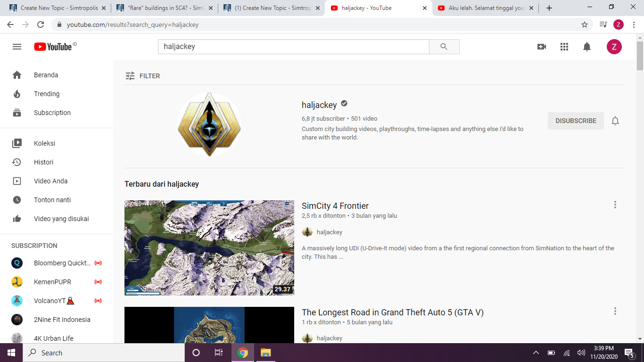Open the account avatar Z on YouTube

[x=614, y=47]
